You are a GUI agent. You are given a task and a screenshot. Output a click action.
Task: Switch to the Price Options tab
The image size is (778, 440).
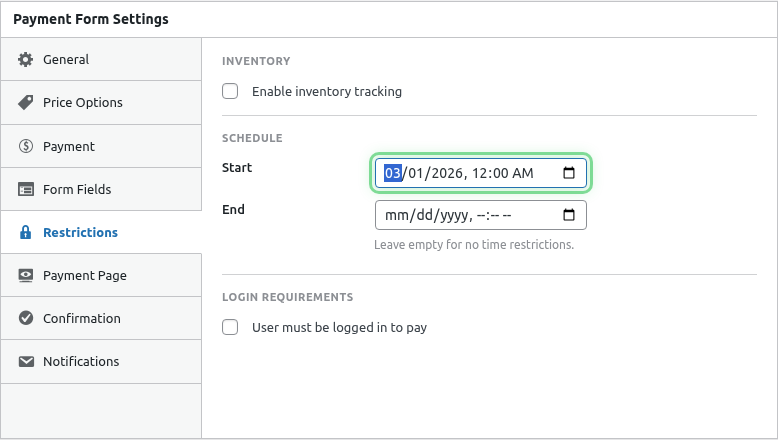click(x=83, y=103)
